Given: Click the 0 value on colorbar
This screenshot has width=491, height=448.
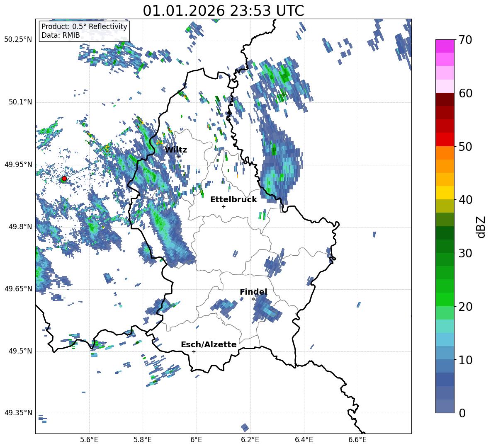Looking at the screenshot, I should pos(462,413).
